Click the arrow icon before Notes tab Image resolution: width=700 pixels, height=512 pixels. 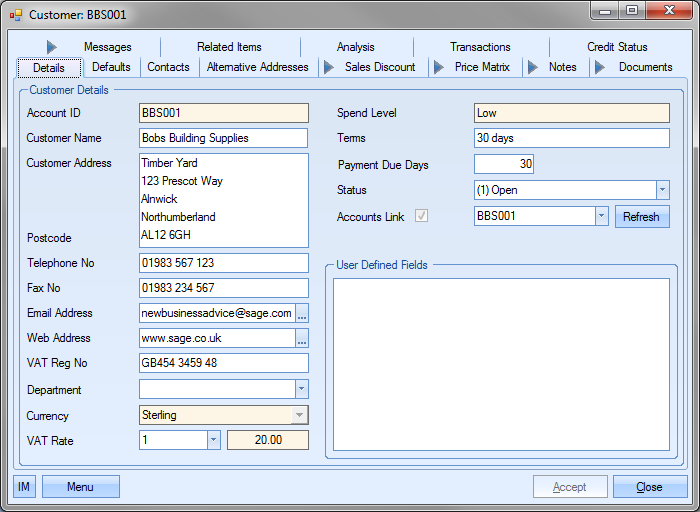(532, 67)
